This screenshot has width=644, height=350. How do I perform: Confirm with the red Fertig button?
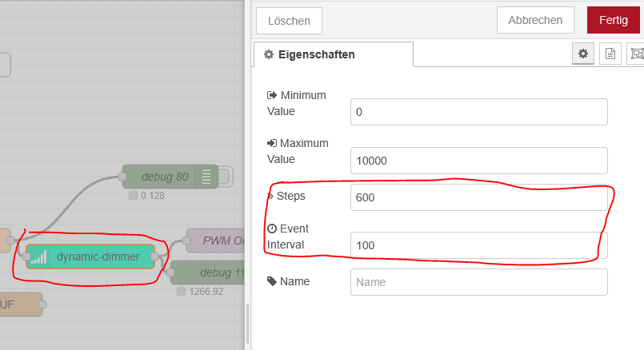click(x=614, y=20)
